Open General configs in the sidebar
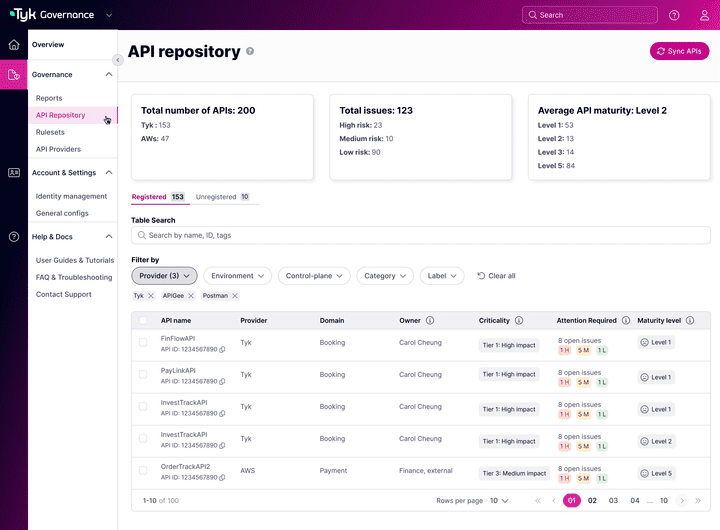The width and height of the screenshot is (720, 530). click(x=62, y=214)
